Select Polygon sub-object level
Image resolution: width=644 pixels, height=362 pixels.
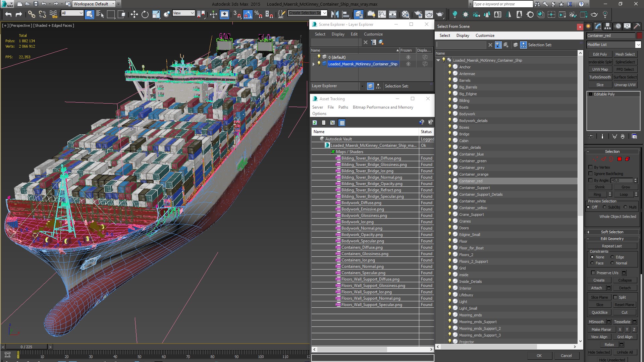click(620, 159)
